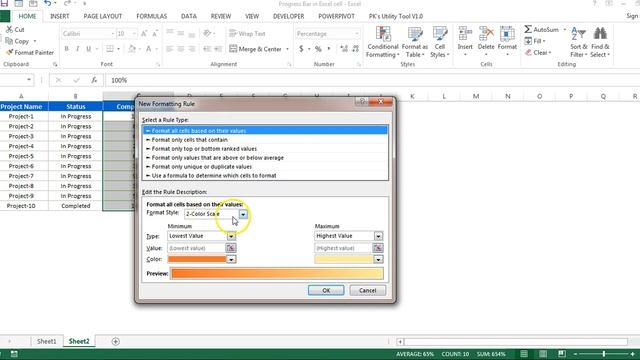
Task: Open Format as Table gallery
Action: point(415,42)
